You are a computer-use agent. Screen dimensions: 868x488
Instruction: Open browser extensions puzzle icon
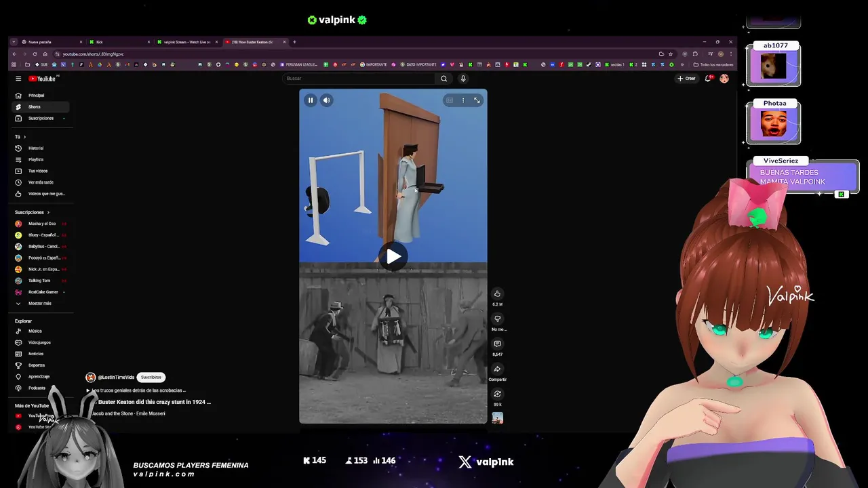click(x=695, y=54)
